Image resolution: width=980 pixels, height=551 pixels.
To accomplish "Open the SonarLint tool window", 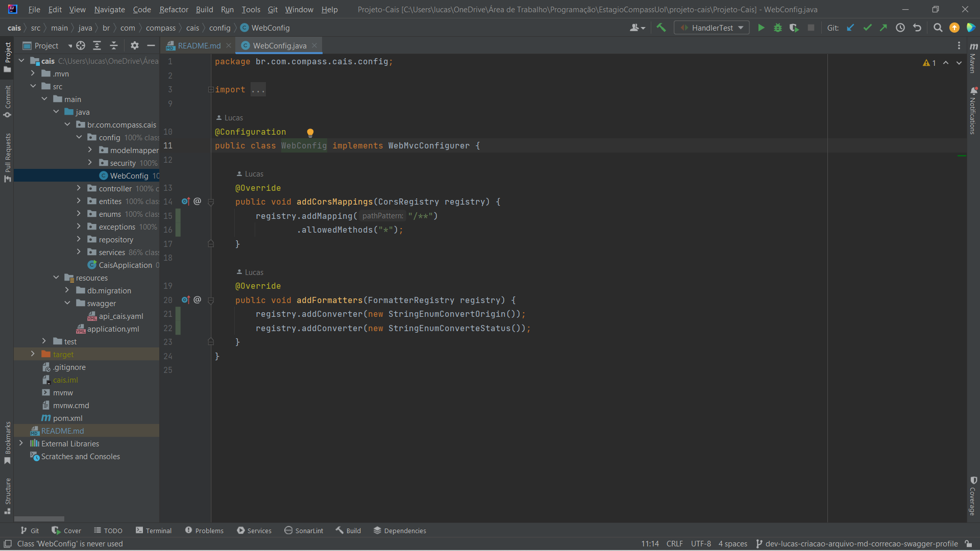I will click(304, 531).
